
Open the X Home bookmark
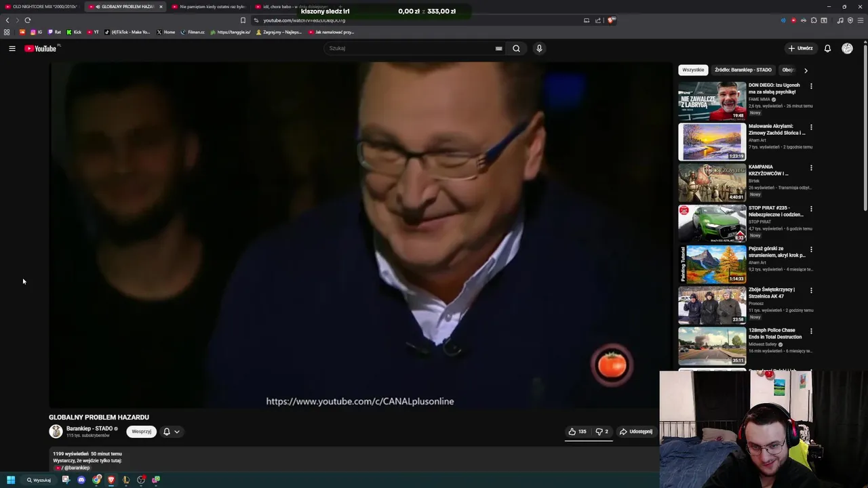(165, 32)
